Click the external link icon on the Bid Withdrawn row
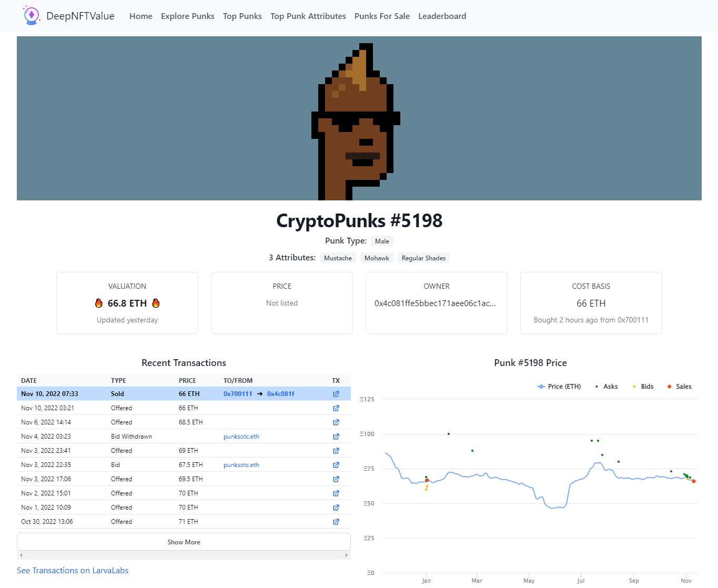Screen dimensions: 718x588 (x=336, y=436)
